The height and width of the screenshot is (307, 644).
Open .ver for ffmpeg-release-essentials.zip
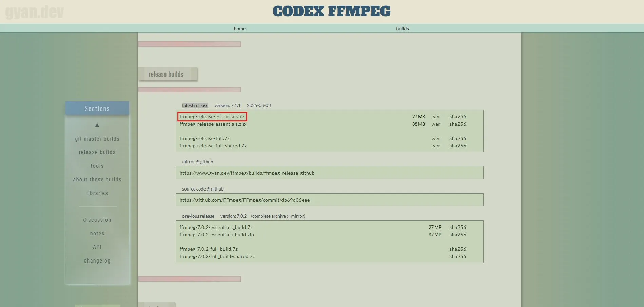pyautogui.click(x=436, y=124)
